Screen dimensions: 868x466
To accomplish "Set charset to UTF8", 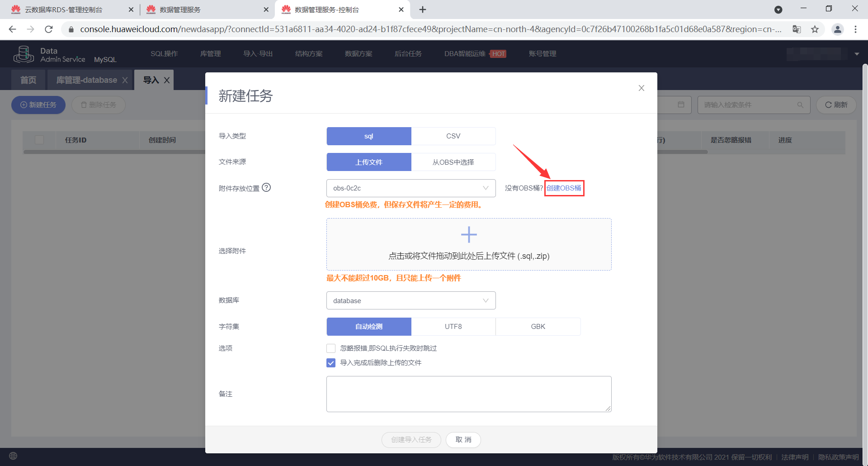I will [x=453, y=327].
